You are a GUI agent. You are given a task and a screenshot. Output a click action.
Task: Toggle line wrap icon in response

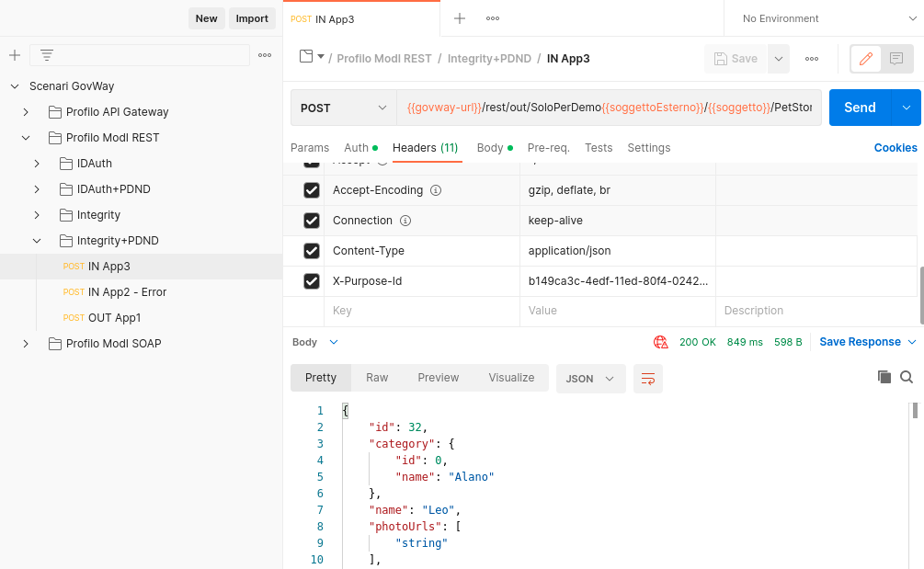click(x=647, y=379)
